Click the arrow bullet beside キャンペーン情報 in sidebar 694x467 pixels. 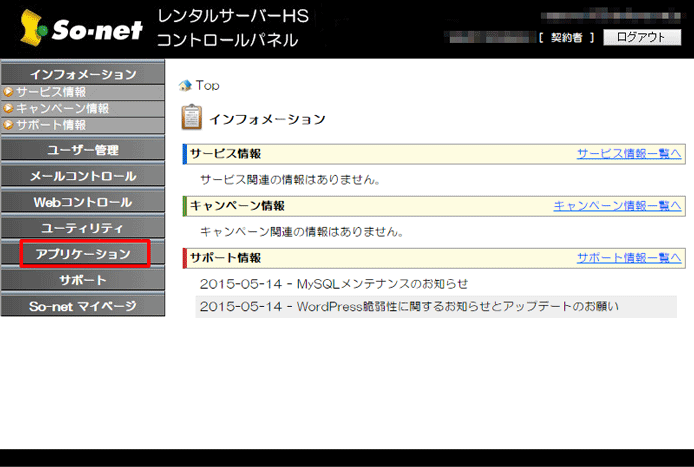(8, 108)
